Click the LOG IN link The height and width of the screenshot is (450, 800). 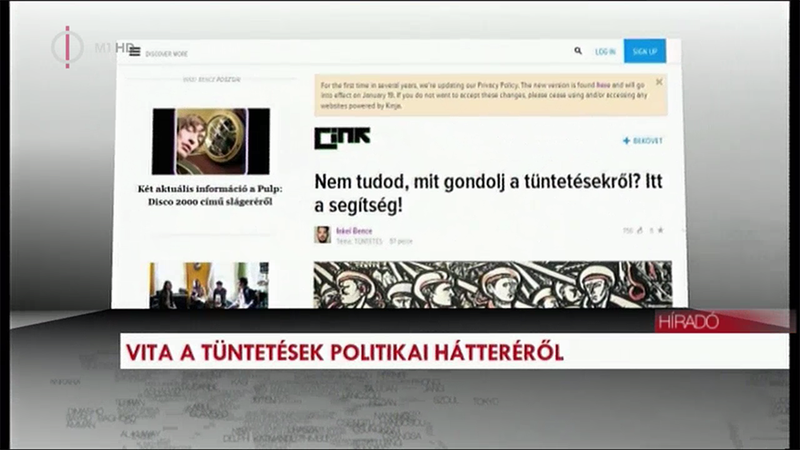pos(605,52)
